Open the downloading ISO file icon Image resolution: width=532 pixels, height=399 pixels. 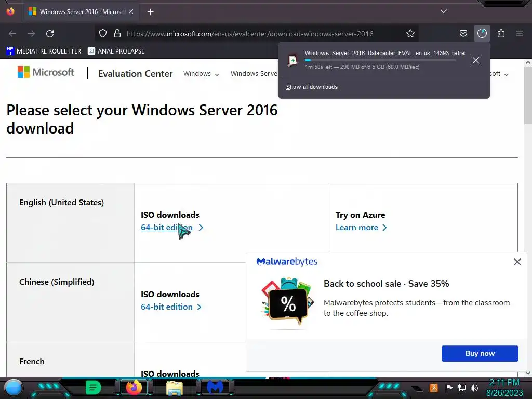click(292, 60)
